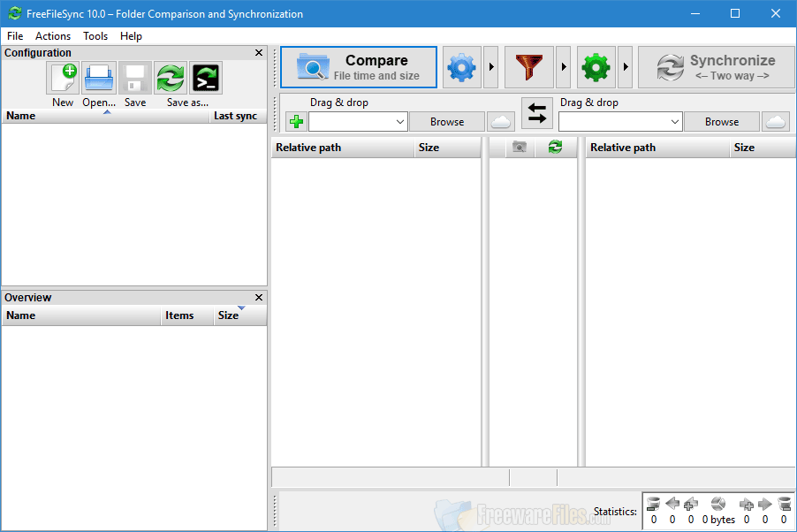This screenshot has width=797, height=532.
Task: Open the filter settings funnel icon
Action: pos(528,66)
